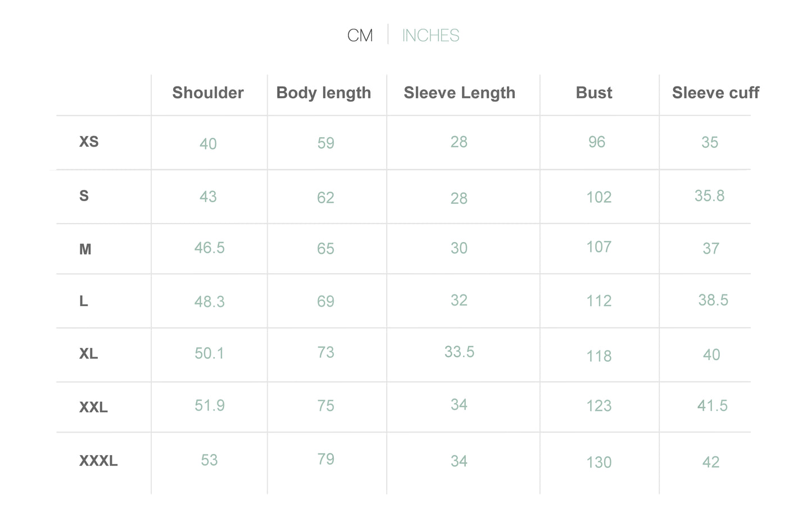Click the Bust column header
Screen dimensions: 812x532
click(x=594, y=93)
